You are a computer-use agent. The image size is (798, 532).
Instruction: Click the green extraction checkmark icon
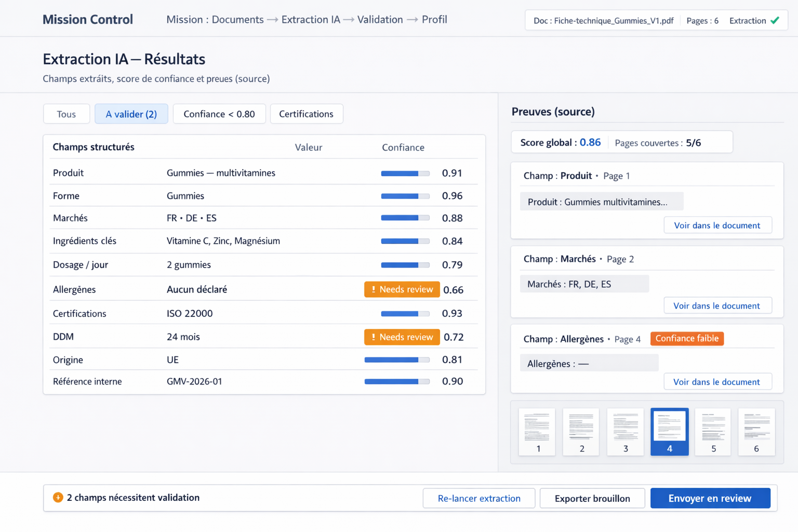coord(775,21)
